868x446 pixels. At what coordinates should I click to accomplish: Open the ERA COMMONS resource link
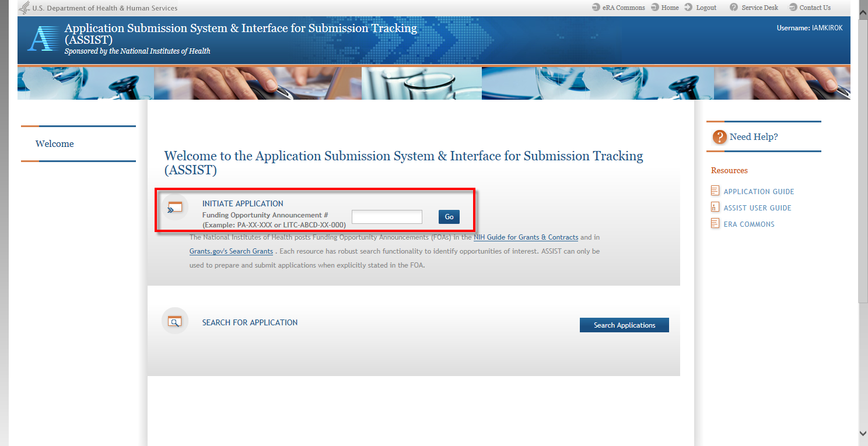[x=749, y=224]
